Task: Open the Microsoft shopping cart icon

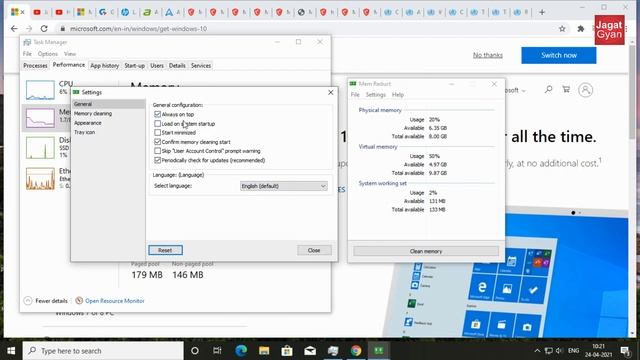Action: (x=566, y=89)
